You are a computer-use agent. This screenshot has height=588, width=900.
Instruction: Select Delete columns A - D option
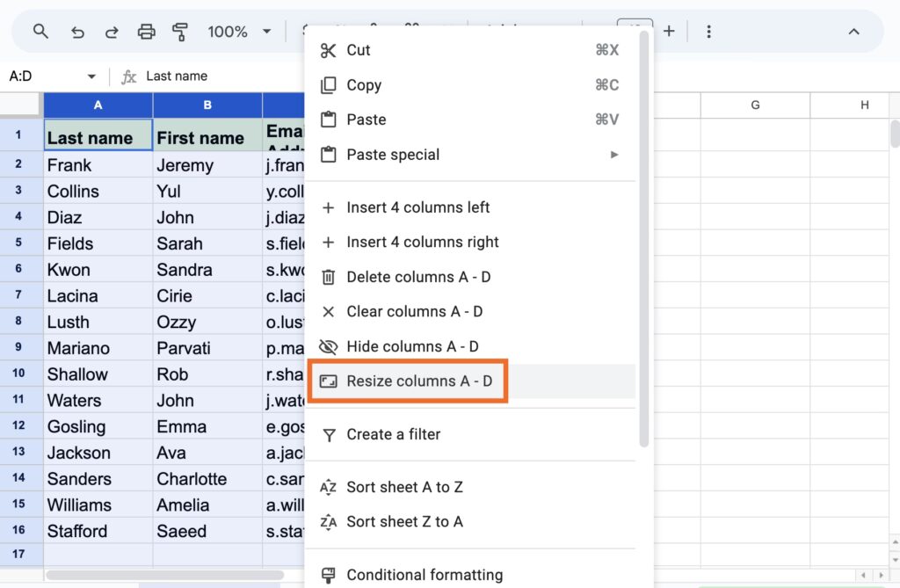pyautogui.click(x=417, y=277)
